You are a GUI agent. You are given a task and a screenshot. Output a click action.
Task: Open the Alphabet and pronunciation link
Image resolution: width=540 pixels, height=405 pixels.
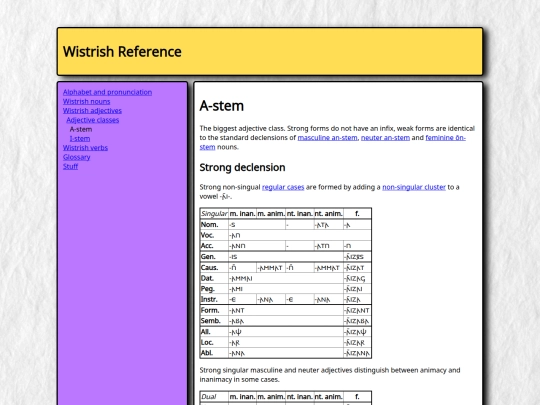(x=107, y=92)
